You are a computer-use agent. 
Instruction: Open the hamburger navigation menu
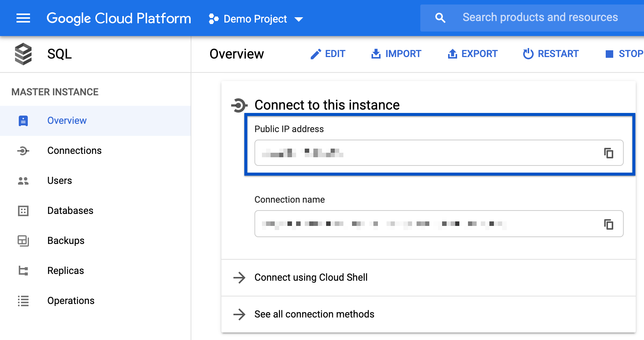(23, 18)
